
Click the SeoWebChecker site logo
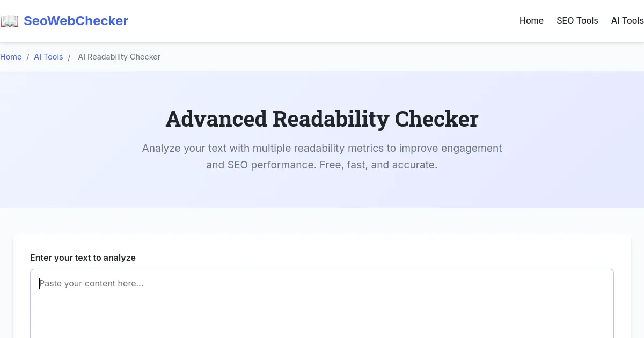[x=64, y=21]
